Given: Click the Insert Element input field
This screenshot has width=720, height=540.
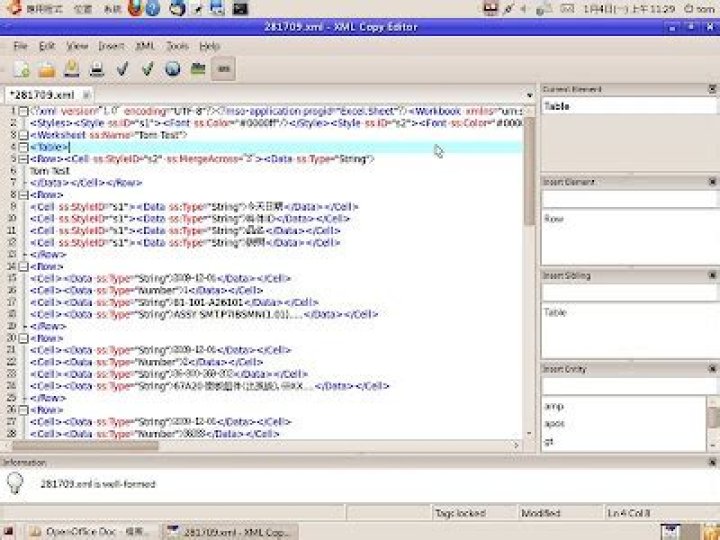Looking at the screenshot, I should 629,199.
